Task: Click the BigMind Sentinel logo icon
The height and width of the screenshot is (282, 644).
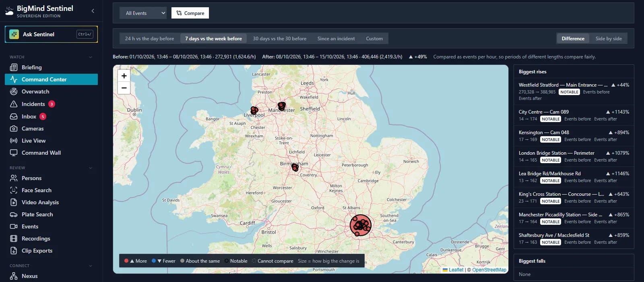Action: [9, 11]
